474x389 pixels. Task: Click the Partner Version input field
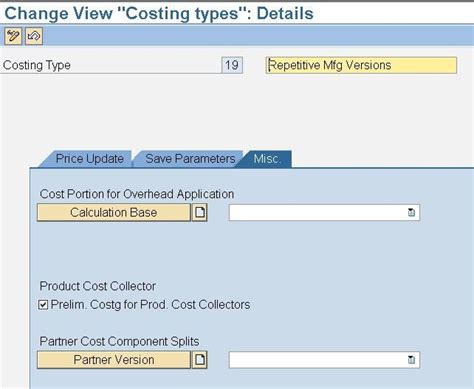(324, 360)
